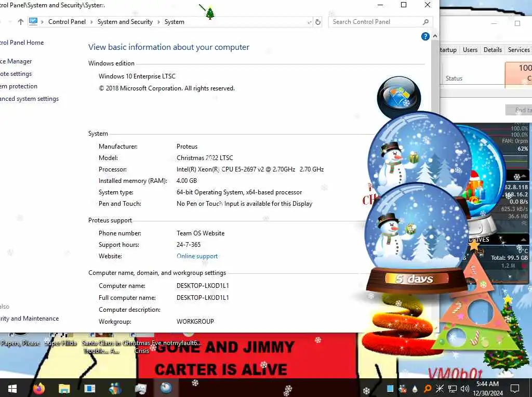Click the small Christmas tree cursor decoration icon
The height and width of the screenshot is (397, 532).
pyautogui.click(x=210, y=14)
